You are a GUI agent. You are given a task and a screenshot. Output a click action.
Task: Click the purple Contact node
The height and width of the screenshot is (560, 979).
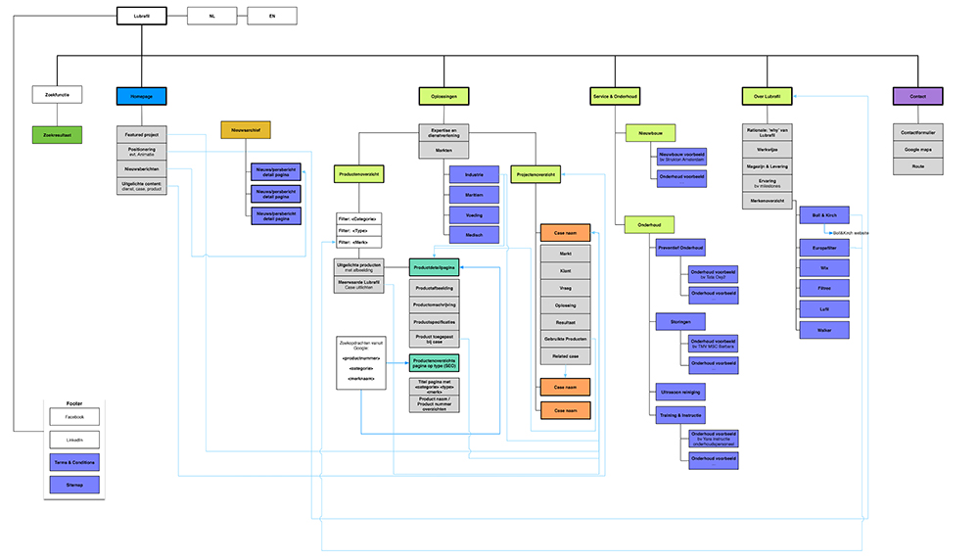click(x=917, y=96)
